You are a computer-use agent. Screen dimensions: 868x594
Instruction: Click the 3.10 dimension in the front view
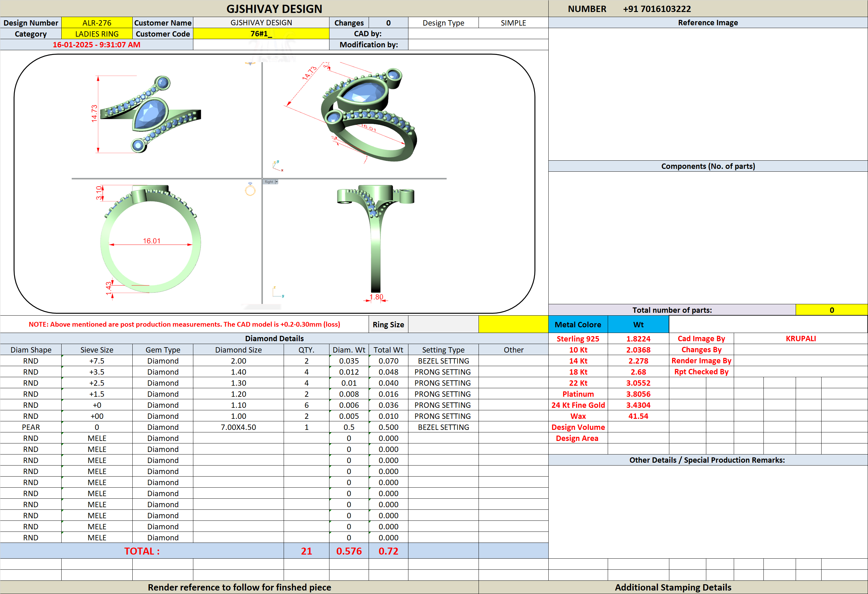[x=99, y=193]
